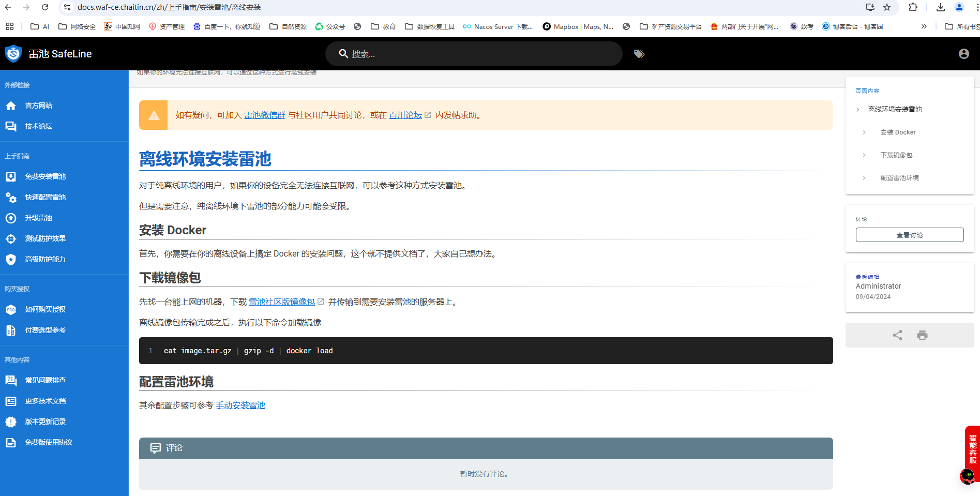Open the user account icon
Viewport: 980px width, 496px height.
point(963,54)
